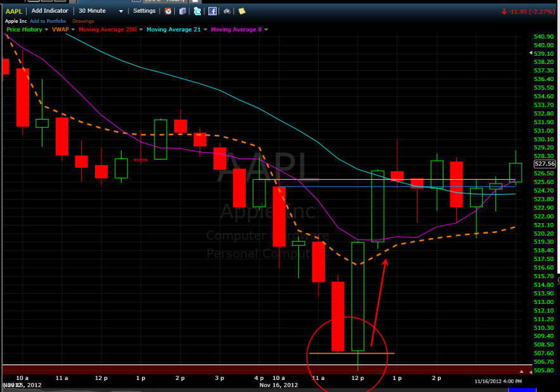Open the Settings menu
Screen dimensions: 560x392
(x=144, y=11)
